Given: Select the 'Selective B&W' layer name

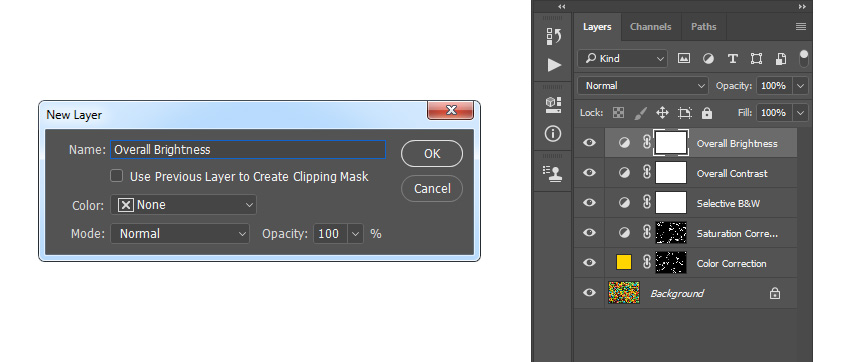Looking at the screenshot, I should point(728,204).
